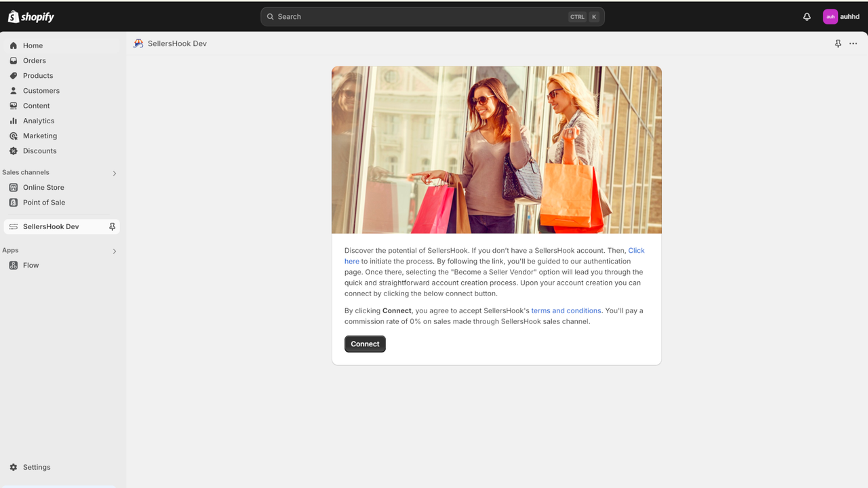Click the SellersHook Dev sidebar icon
The image size is (868, 488).
tap(14, 226)
